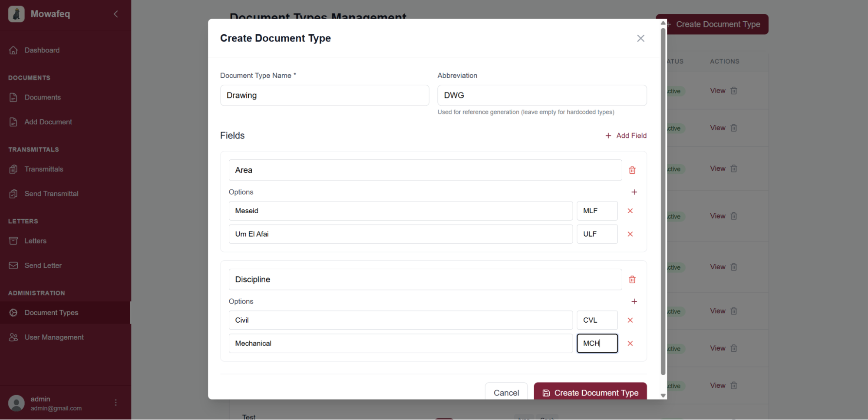Open User Management with its people icon
This screenshot has height=420, width=868.
13,337
